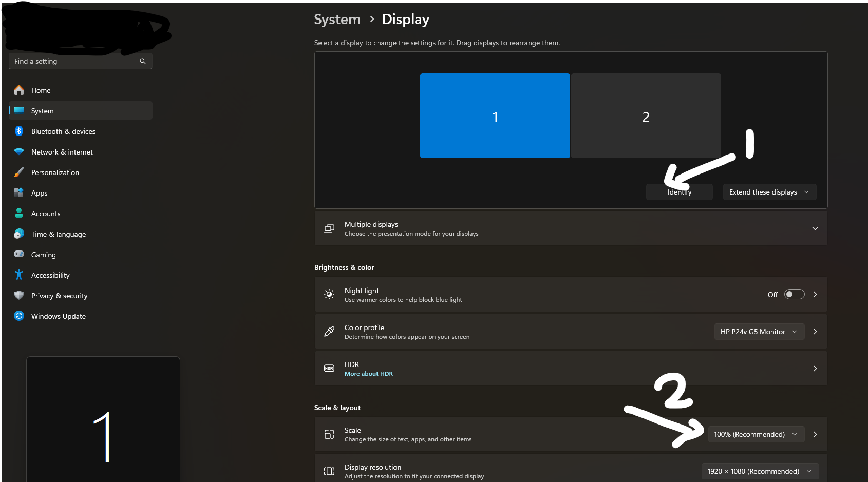
Task: Open the HP P24v G5 Monitor color profile dropdown
Action: point(759,332)
